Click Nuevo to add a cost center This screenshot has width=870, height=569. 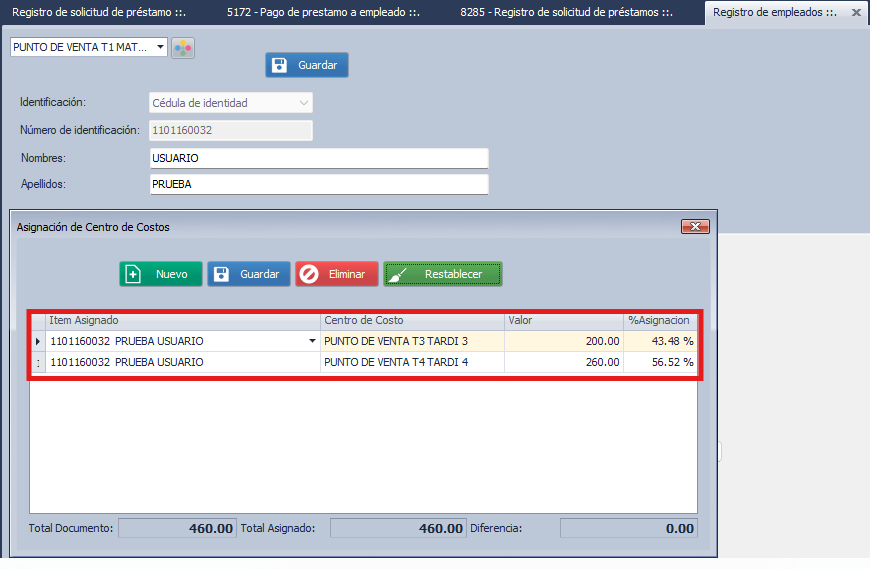[x=160, y=274]
